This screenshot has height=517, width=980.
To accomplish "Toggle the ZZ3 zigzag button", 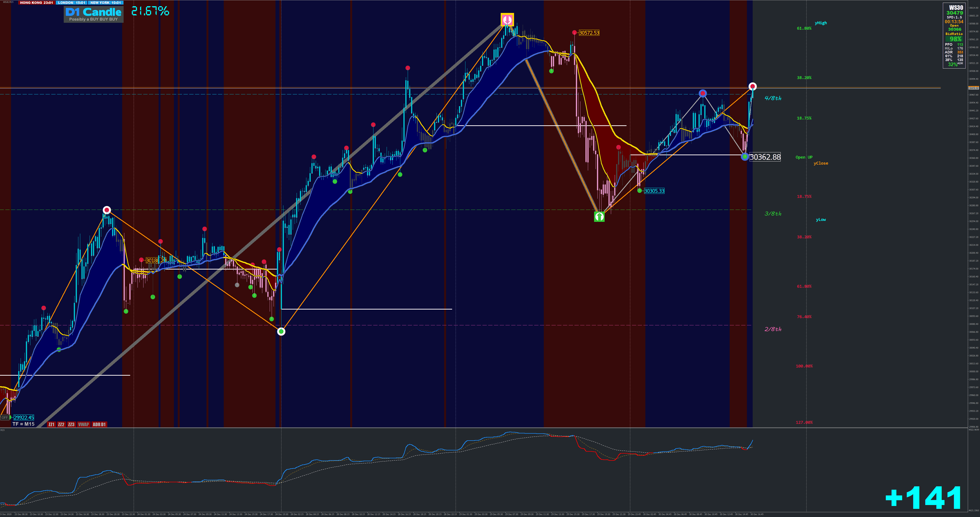I will 71,424.
